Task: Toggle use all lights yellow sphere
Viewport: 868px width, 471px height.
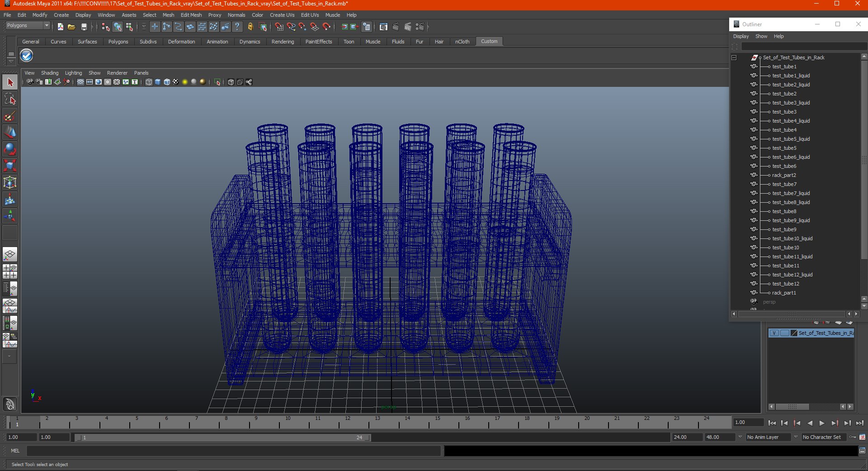Action: pos(185,82)
